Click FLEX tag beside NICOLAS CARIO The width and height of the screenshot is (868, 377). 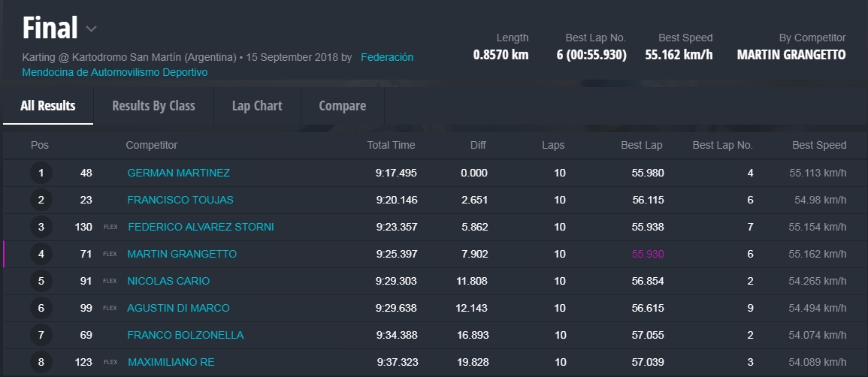point(110,281)
